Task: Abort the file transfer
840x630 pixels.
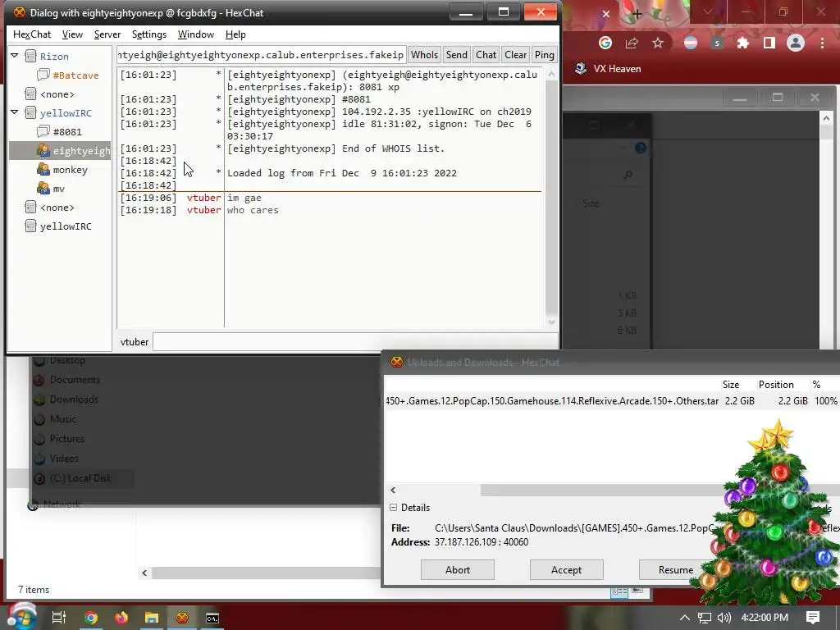Action: coord(458,570)
